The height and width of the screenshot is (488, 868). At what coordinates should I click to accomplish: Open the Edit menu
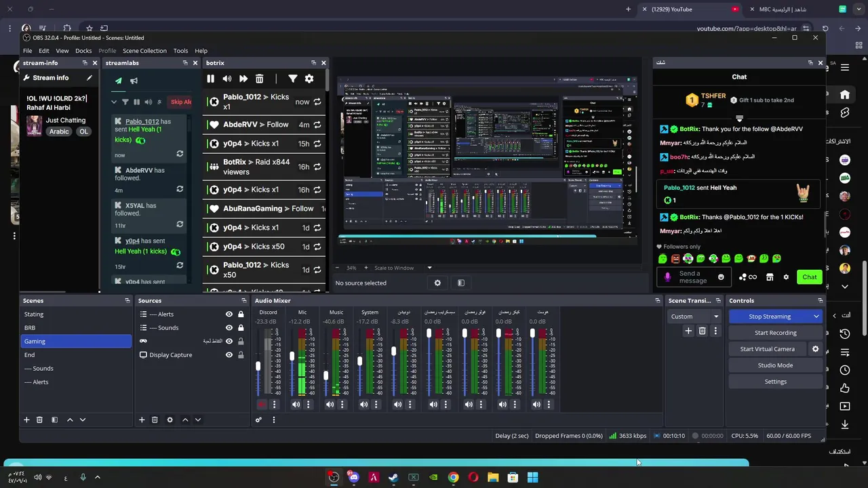pyautogui.click(x=43, y=51)
